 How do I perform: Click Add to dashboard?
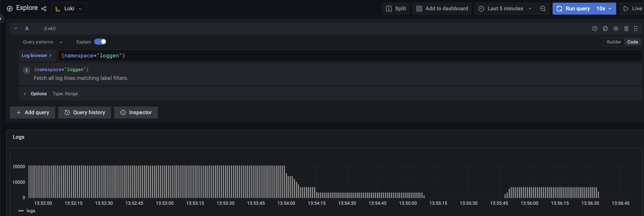point(442,8)
